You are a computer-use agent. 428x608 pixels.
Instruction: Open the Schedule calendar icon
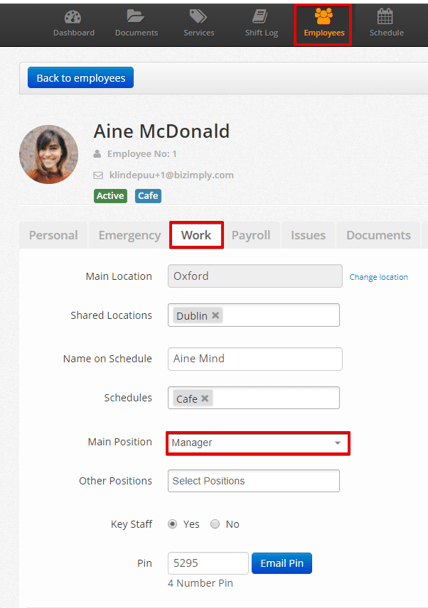click(385, 16)
